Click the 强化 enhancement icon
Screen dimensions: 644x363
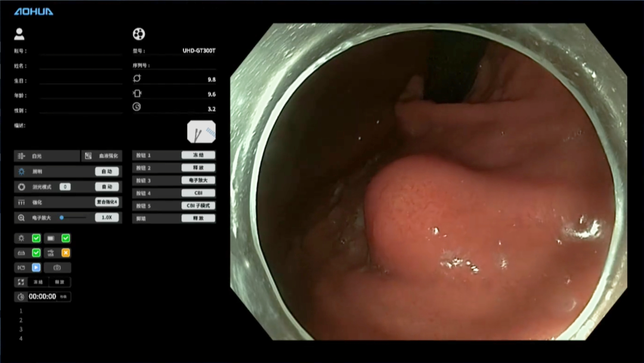pos(21,202)
